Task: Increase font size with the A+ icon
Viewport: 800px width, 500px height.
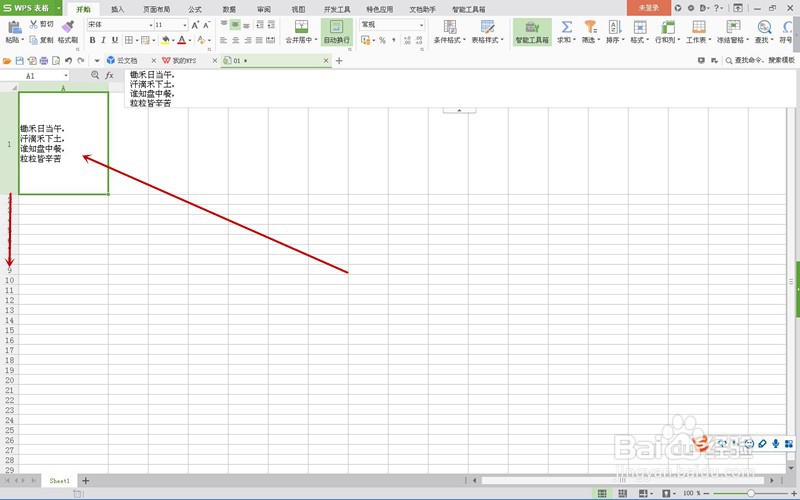Action: tap(195, 24)
